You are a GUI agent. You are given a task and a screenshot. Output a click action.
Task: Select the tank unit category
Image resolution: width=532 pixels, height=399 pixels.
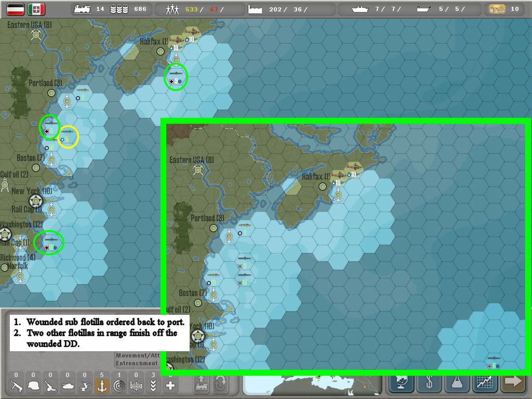click(x=68, y=385)
